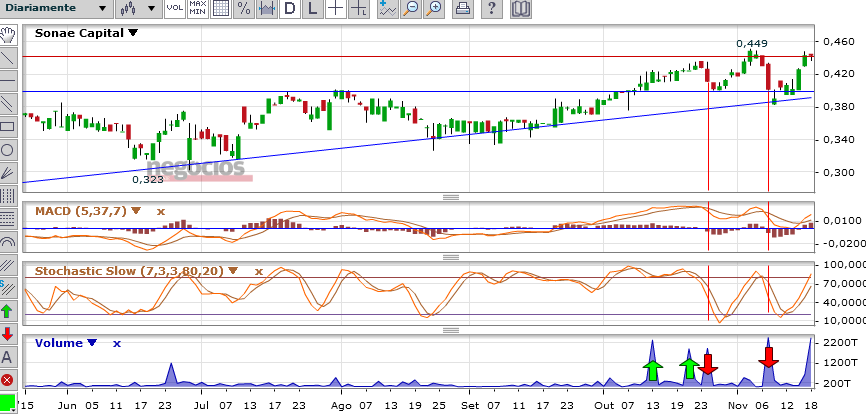Open the Diariamente period dropdown

click(55, 8)
